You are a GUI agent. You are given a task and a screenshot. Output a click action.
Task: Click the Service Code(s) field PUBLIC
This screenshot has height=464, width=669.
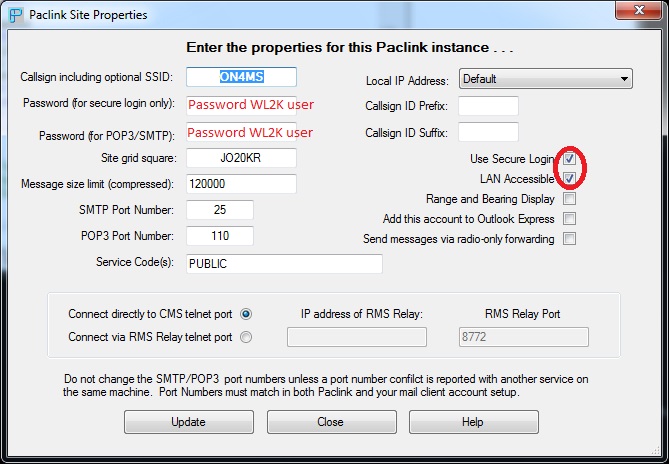284,264
